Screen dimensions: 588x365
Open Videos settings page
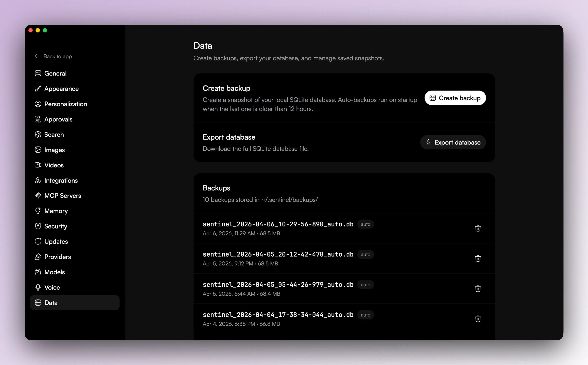coord(75,165)
